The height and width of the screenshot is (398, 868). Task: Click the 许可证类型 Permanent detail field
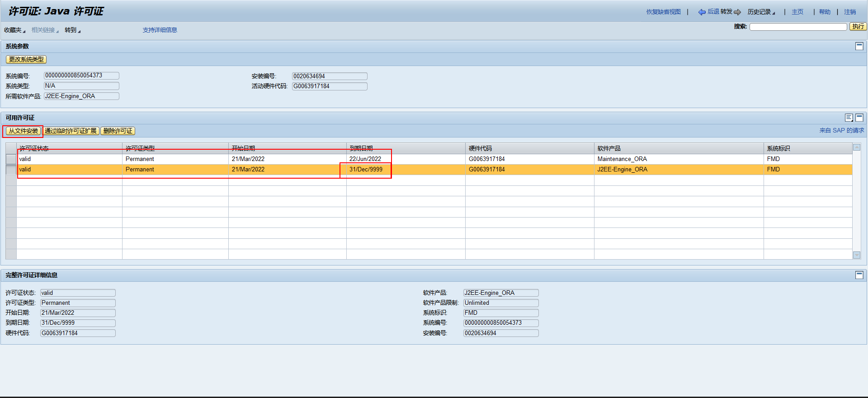pos(78,303)
